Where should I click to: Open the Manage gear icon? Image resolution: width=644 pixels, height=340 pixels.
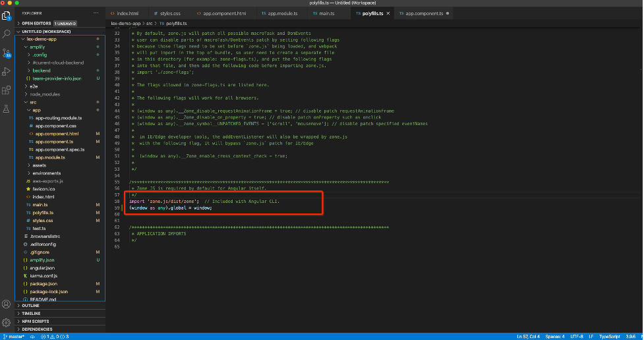[x=7, y=322]
